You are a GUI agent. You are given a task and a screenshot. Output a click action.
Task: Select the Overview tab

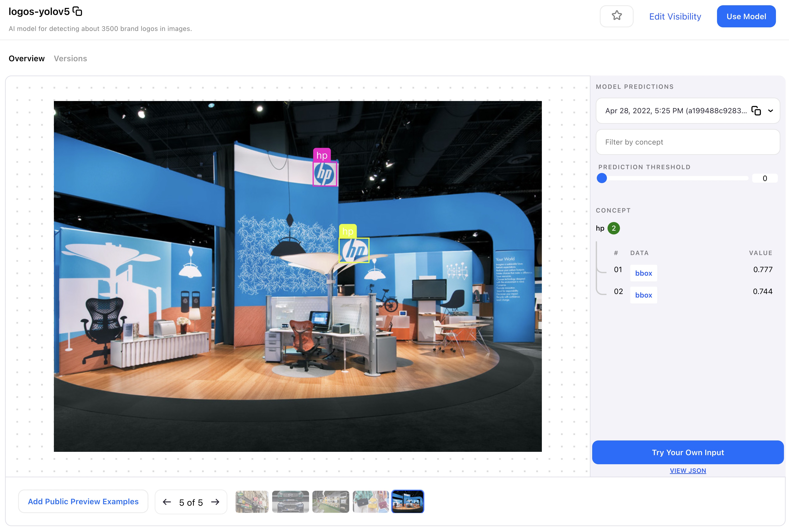(x=27, y=58)
